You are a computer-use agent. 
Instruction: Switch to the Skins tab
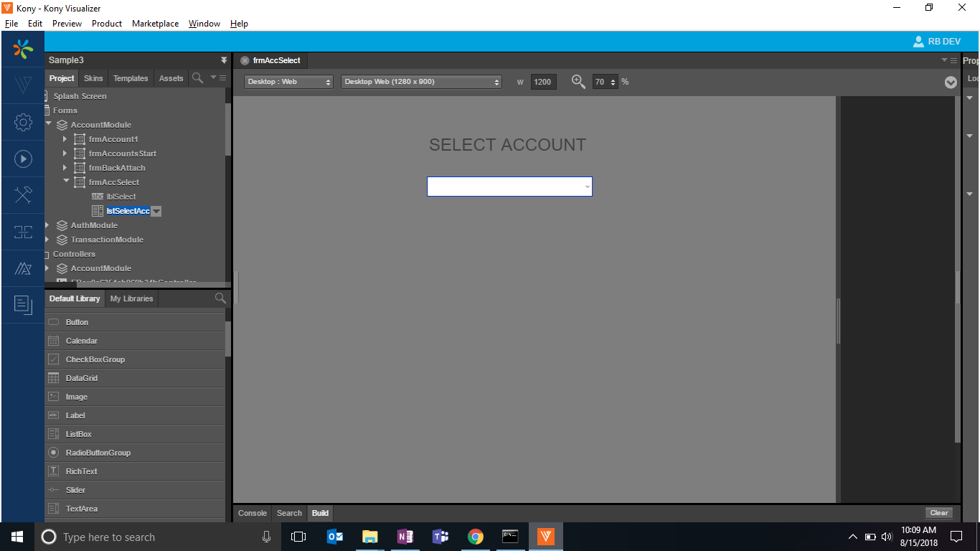pyautogui.click(x=93, y=78)
